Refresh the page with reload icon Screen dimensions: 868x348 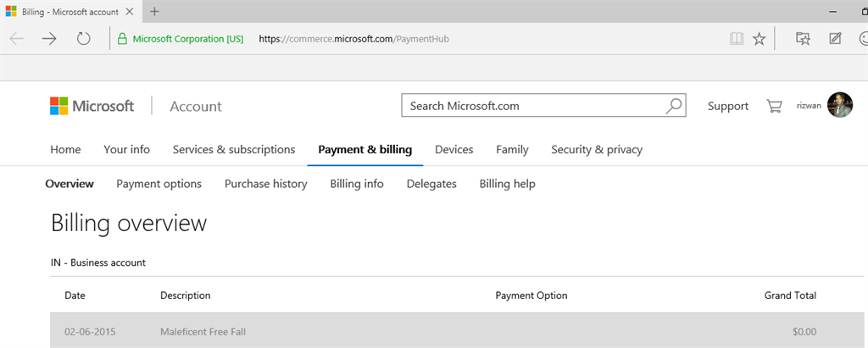(x=83, y=38)
